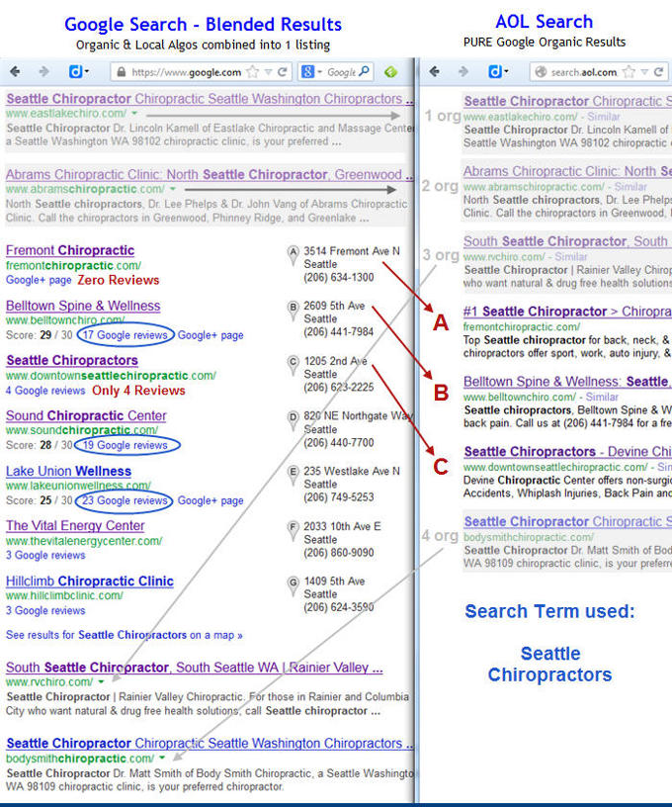Click the google.com address bar field
Image resolution: width=672 pixels, height=807 pixels.
point(183,72)
